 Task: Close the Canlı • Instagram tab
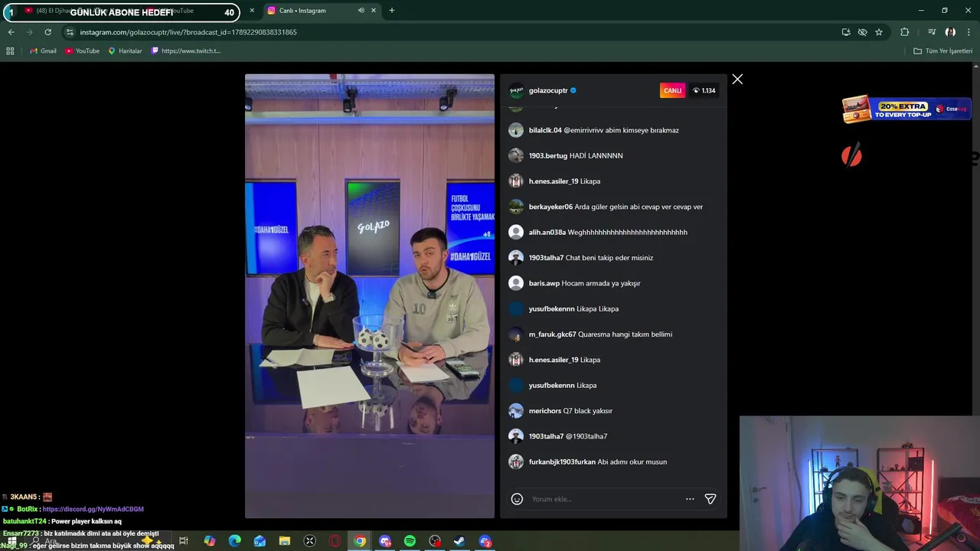coord(374,11)
